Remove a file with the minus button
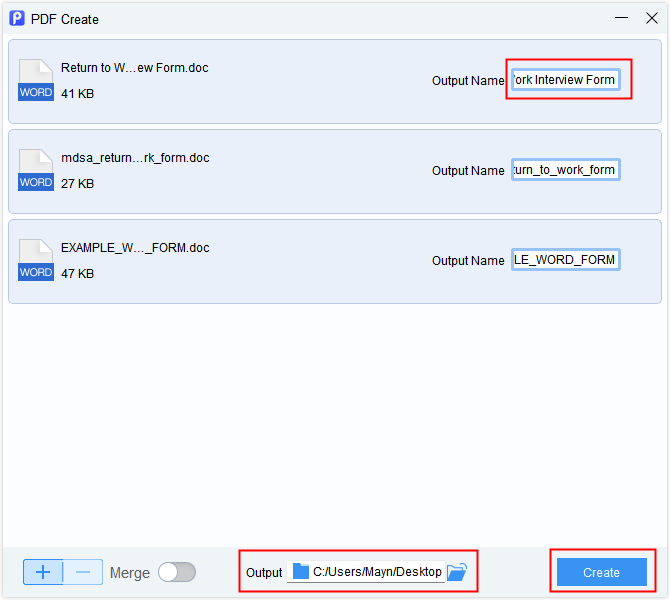This screenshot has height=600, width=670. coord(83,572)
